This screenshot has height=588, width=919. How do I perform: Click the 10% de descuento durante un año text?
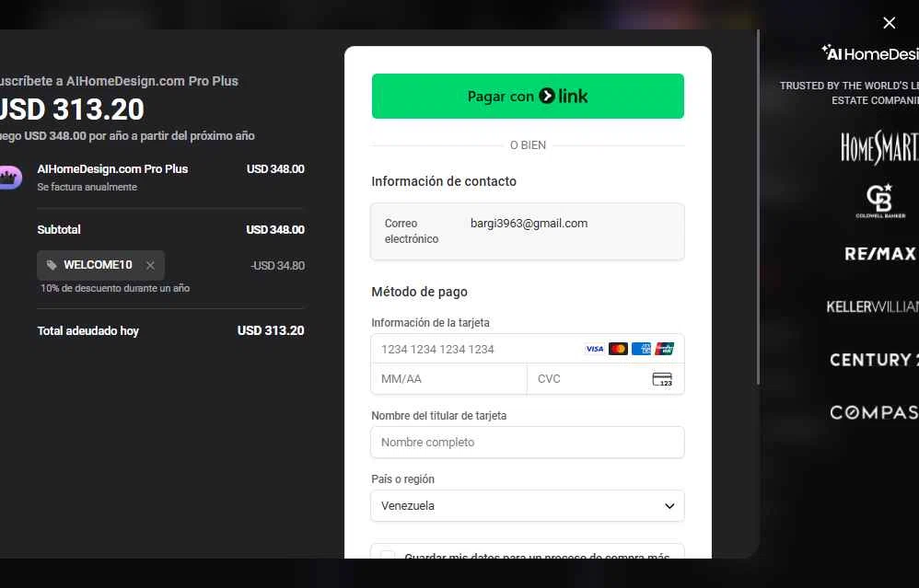click(115, 288)
